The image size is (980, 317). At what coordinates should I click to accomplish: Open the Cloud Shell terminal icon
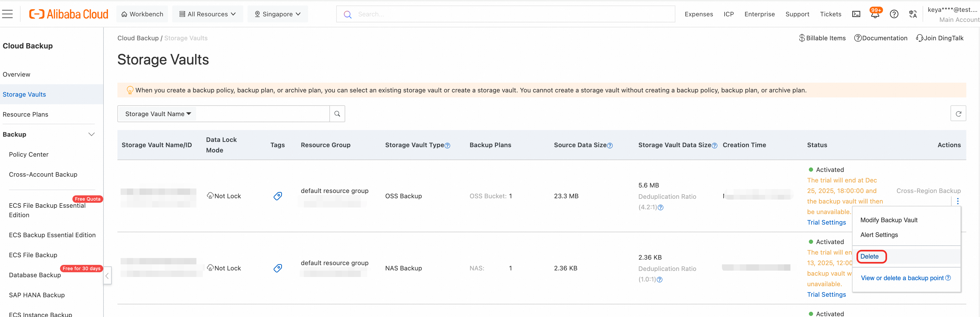(x=856, y=14)
